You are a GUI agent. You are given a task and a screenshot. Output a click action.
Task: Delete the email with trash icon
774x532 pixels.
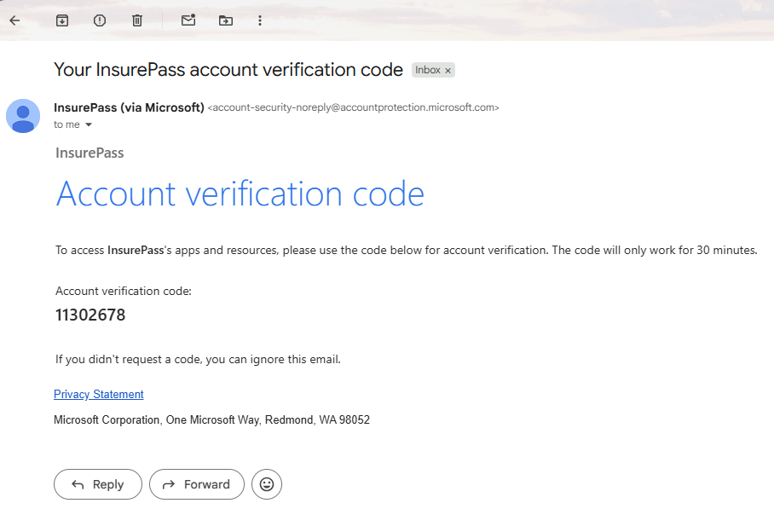137,20
